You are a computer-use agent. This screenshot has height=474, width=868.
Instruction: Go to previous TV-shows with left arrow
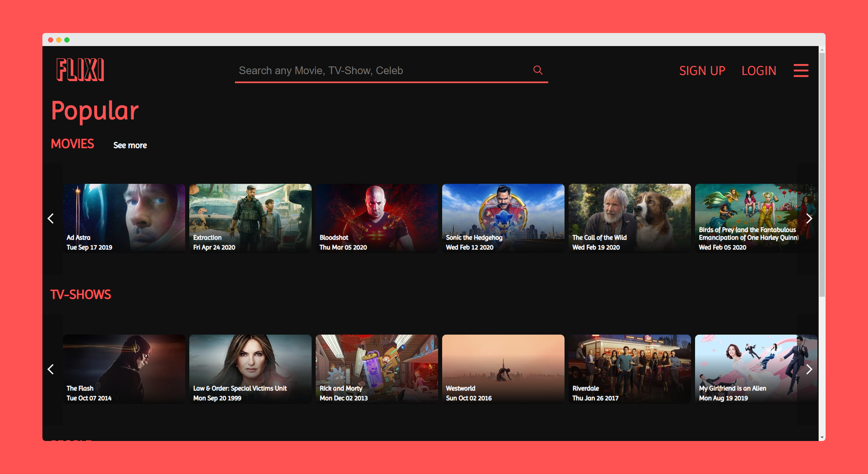pos(51,369)
